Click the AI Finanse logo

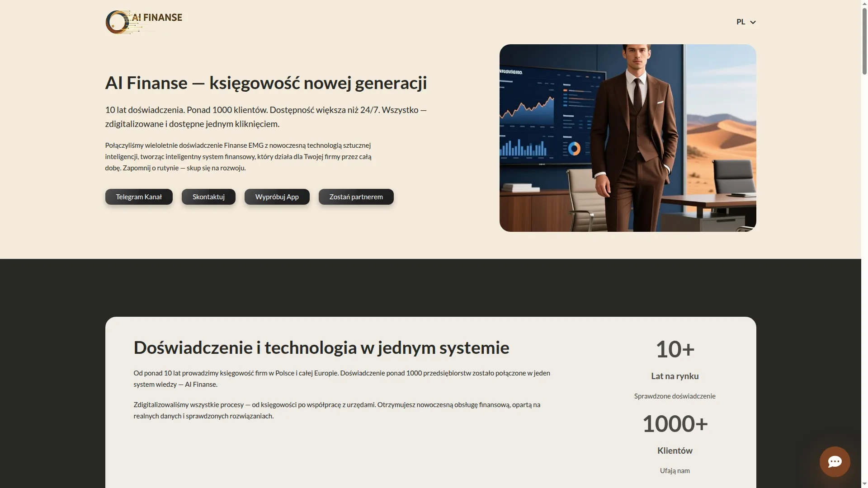[x=144, y=22]
